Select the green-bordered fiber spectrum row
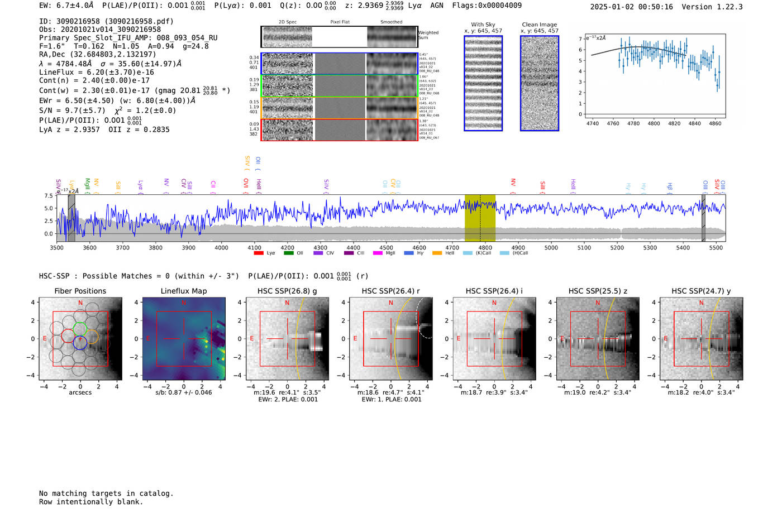The height and width of the screenshot is (532, 782). click(339, 86)
